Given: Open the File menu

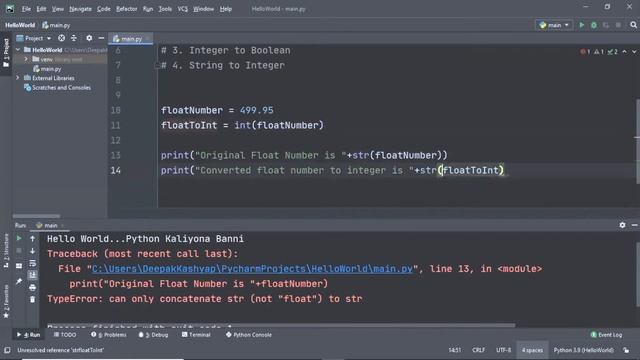Looking at the screenshot, I should pos(26,9).
